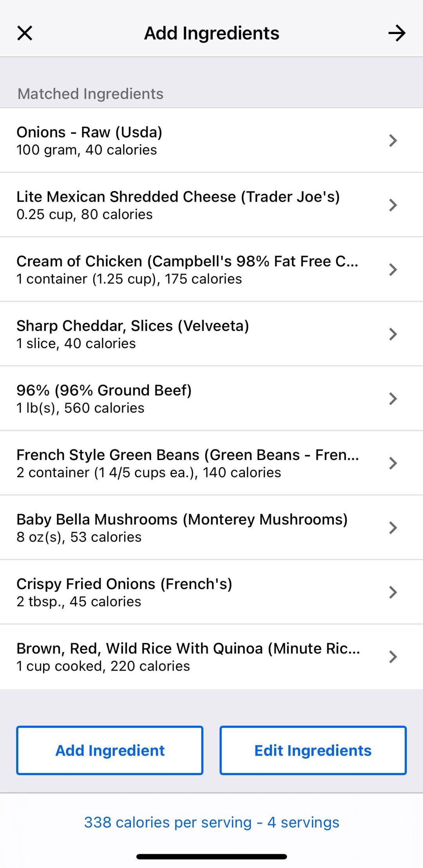Select the Onions - Raw ingredient name
This screenshot has width=423, height=868.
coord(89,132)
